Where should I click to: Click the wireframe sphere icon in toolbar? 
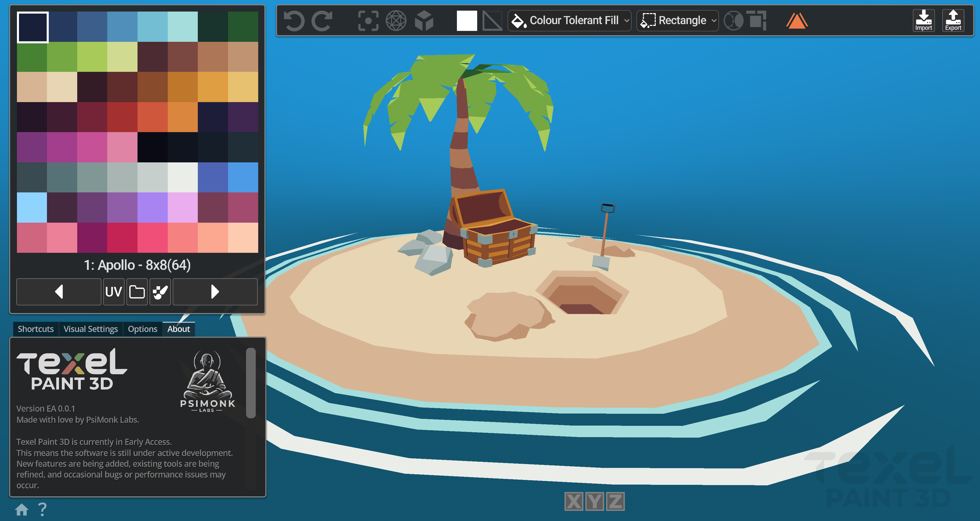click(x=396, y=21)
